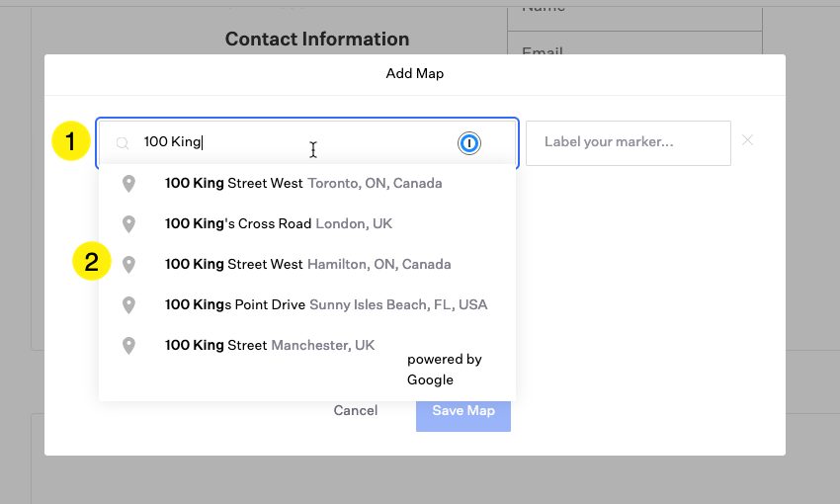Image resolution: width=840 pixels, height=504 pixels.
Task: Click the "Label your marker..." text field
Action: click(x=628, y=142)
